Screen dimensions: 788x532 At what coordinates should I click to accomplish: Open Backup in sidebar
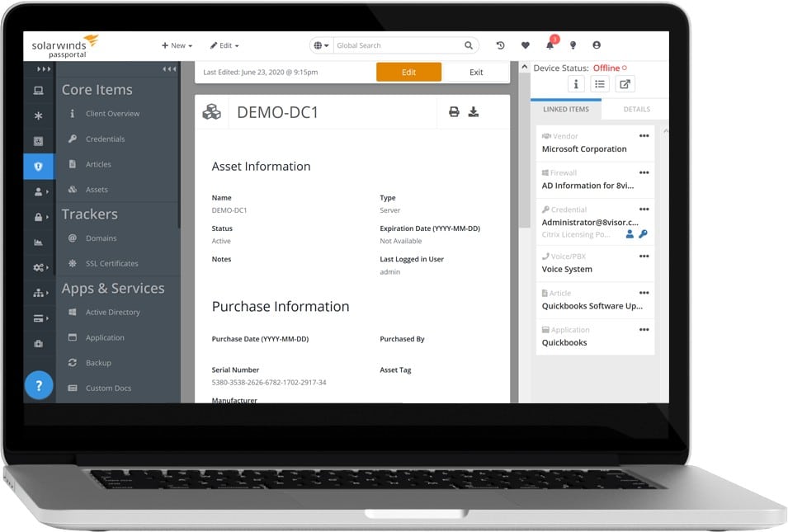coord(98,363)
